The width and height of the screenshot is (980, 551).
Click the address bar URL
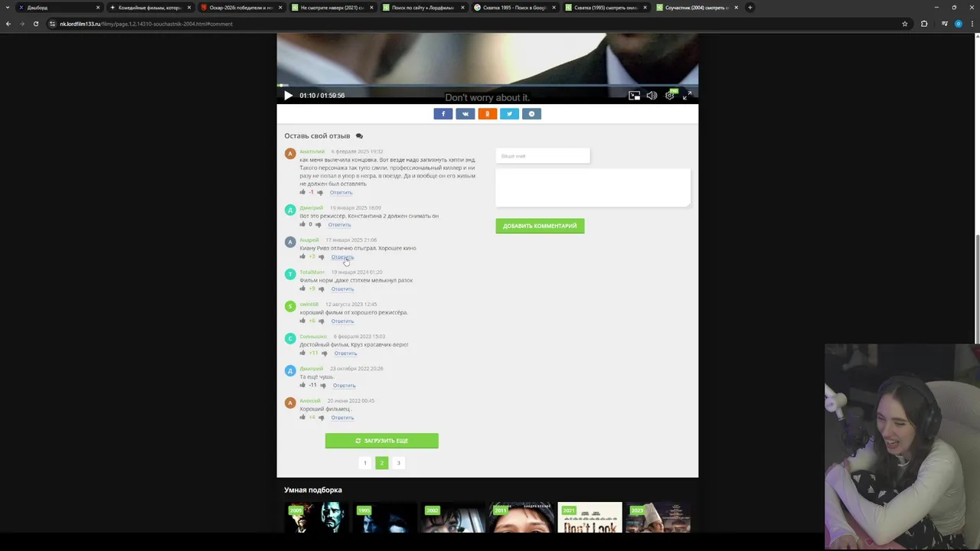point(146,24)
